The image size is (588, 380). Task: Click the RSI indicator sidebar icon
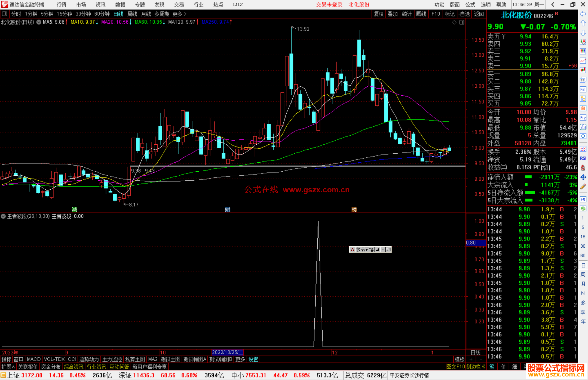(x=583, y=158)
